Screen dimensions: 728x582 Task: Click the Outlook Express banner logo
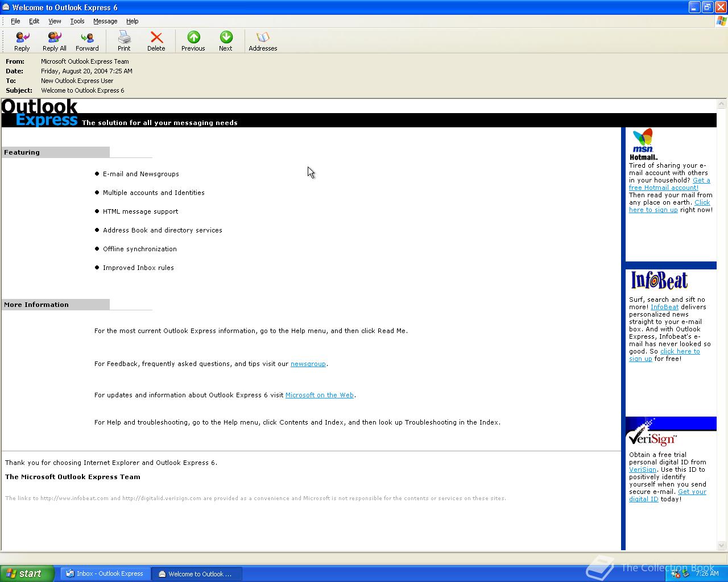40,113
